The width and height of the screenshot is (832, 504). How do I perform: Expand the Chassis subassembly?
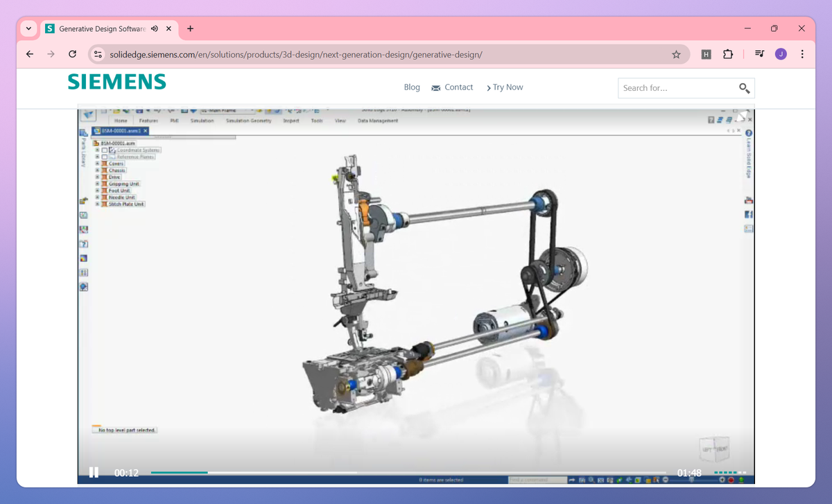tap(97, 171)
